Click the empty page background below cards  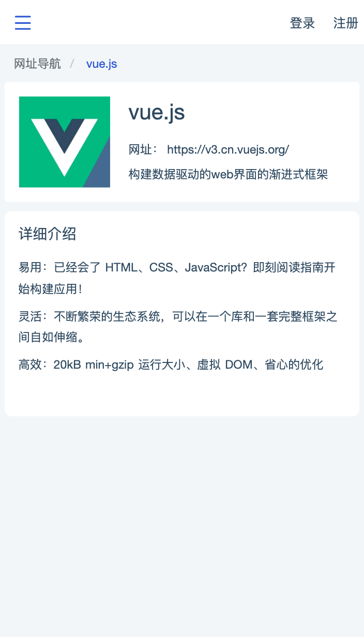click(x=182, y=527)
